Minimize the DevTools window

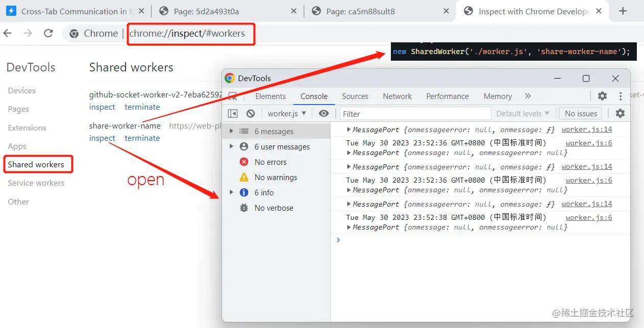557,78
